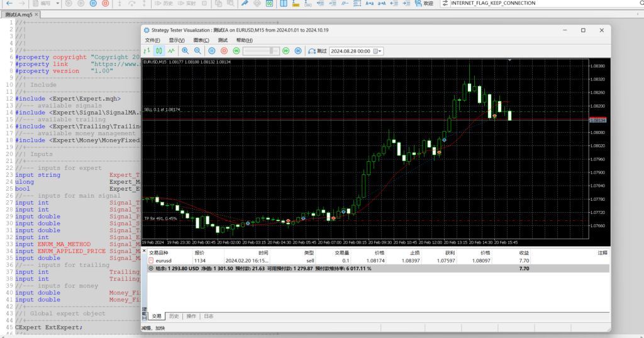Click the Step Out icon in MetaEditor
The image size is (644, 338).
[144, 3]
